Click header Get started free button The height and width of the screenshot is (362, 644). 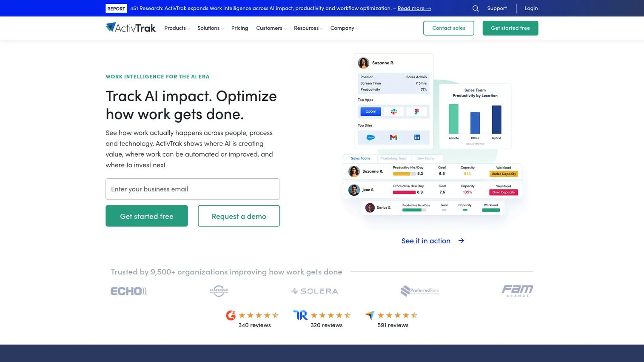[510, 28]
